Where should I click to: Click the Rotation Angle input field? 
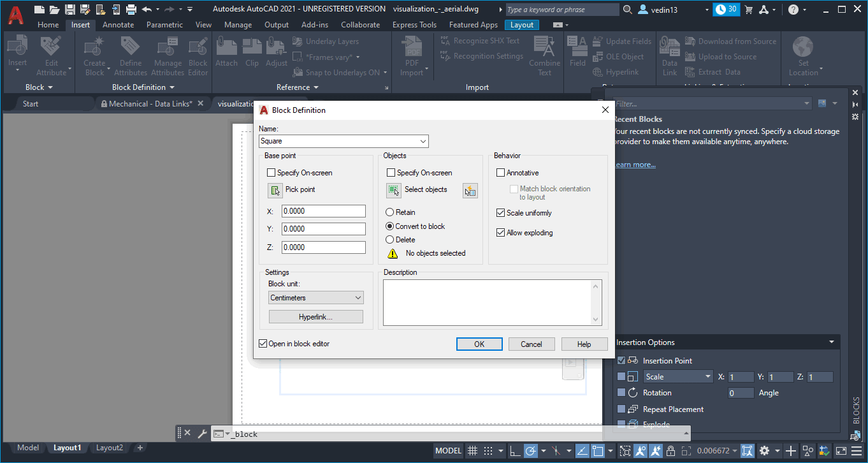point(741,393)
